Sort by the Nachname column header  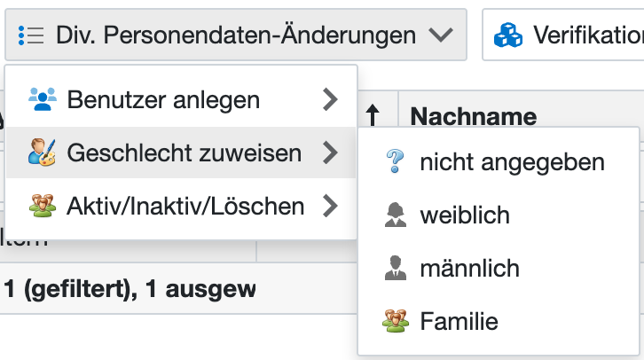click(474, 116)
